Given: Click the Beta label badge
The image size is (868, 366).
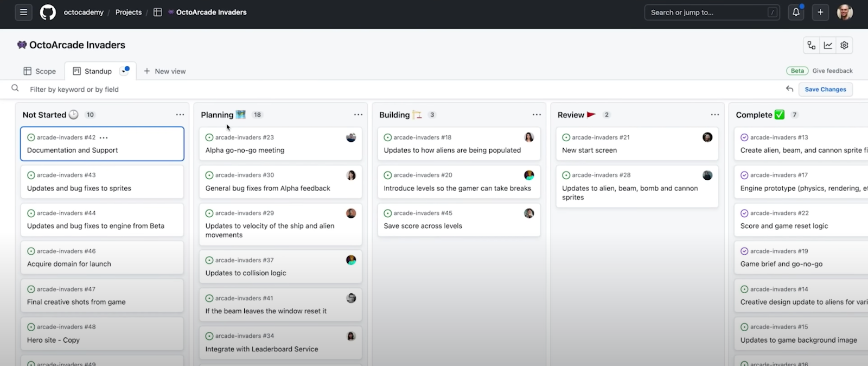Looking at the screenshot, I should coord(797,71).
